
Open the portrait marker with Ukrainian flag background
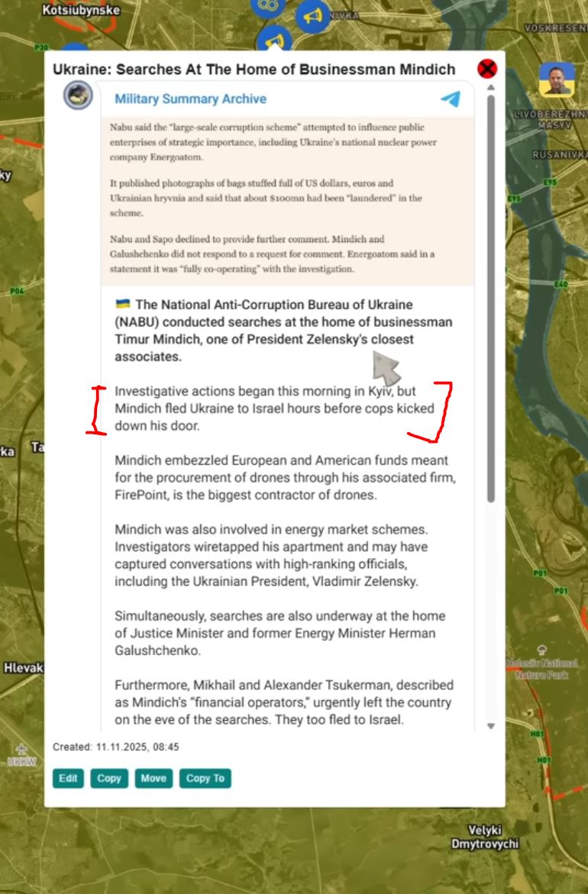tap(557, 79)
